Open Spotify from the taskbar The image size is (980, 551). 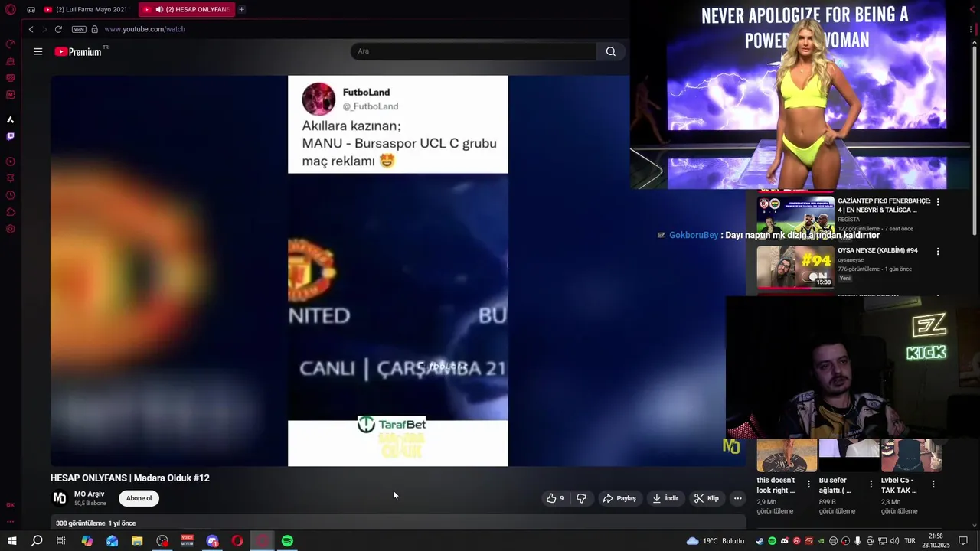coord(287,541)
